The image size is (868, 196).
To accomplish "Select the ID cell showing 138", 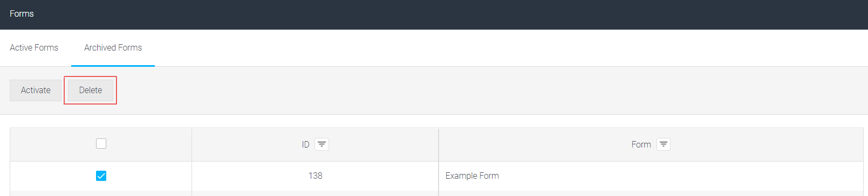I will tap(315, 176).
